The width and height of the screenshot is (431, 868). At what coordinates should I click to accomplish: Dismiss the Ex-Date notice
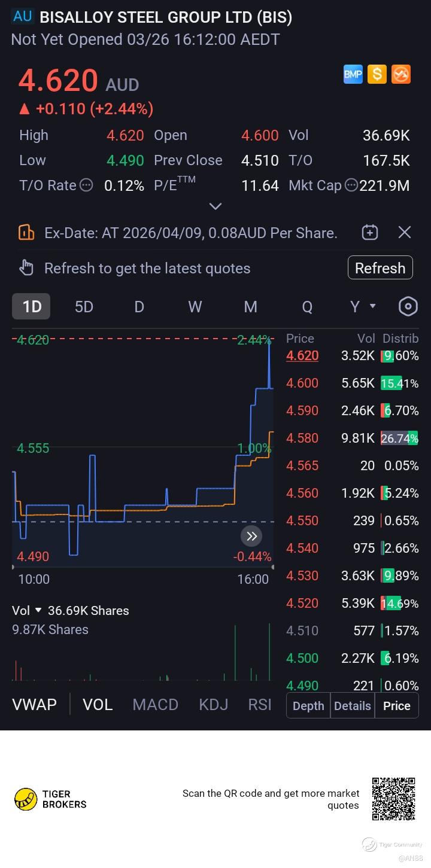pos(405,233)
